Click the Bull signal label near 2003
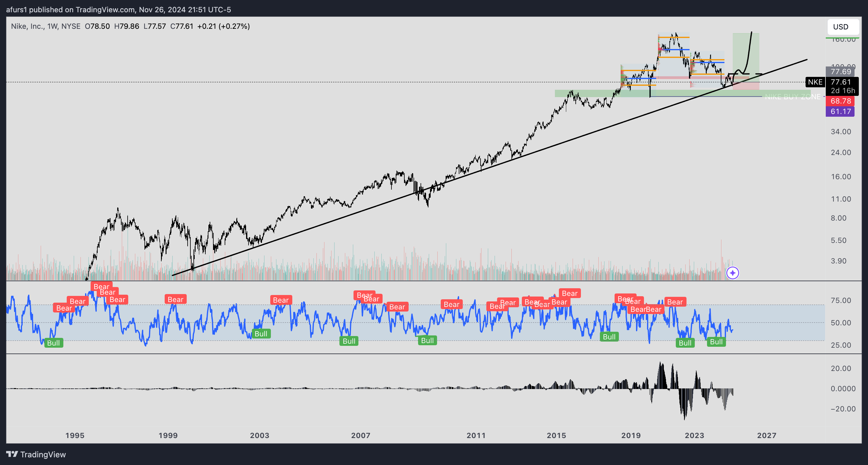This screenshot has height=465, width=868. tap(261, 334)
